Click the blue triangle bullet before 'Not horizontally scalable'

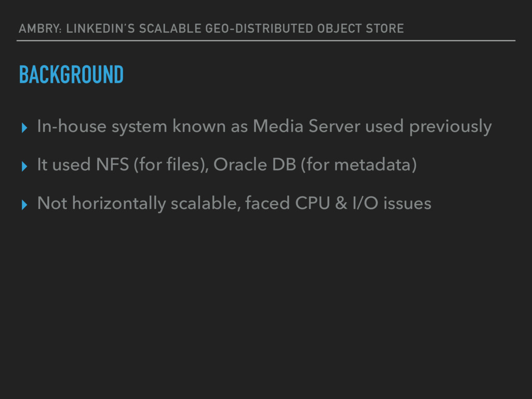(24, 205)
